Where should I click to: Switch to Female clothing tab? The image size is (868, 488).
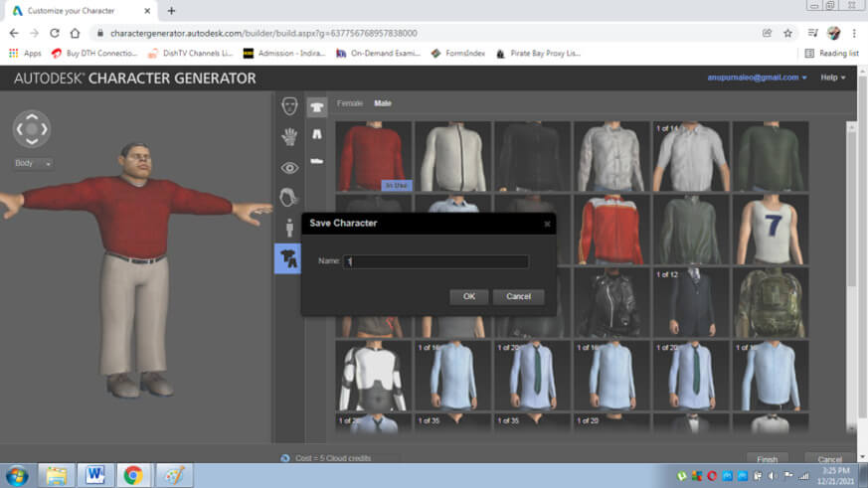pyautogui.click(x=350, y=103)
